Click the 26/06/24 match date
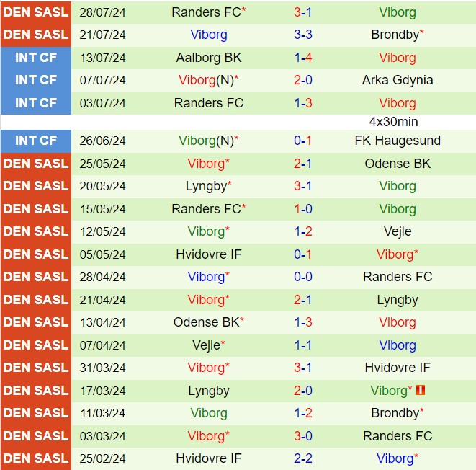Screen dimensions: 476x470 point(102,141)
